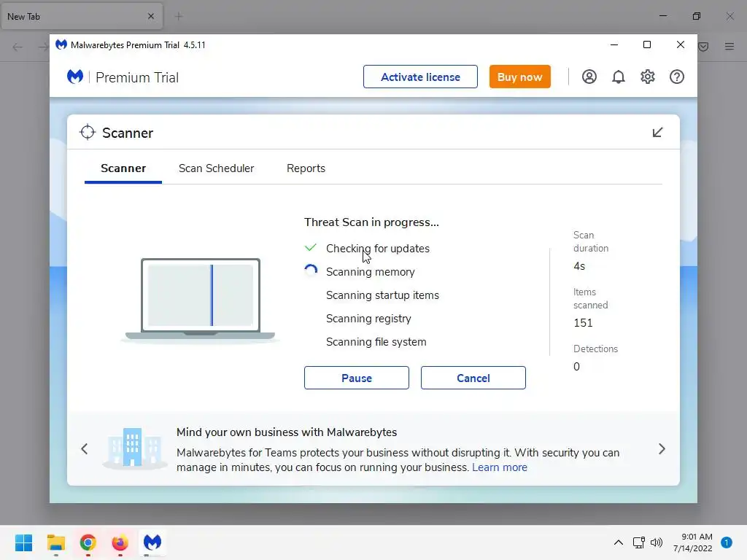Image resolution: width=747 pixels, height=560 pixels.
Task: Go back in the browser window
Action: [x=18, y=47]
